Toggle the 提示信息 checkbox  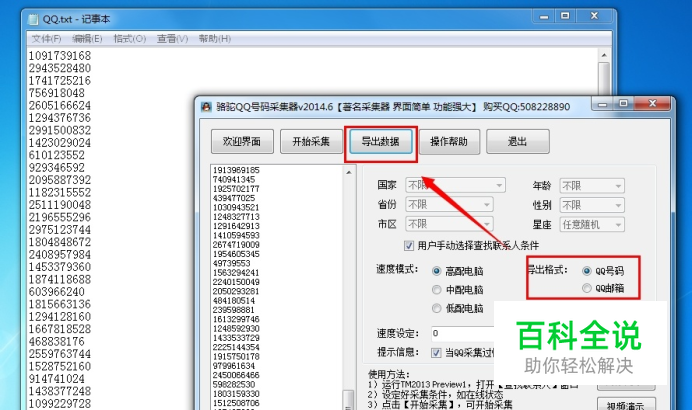(x=436, y=353)
